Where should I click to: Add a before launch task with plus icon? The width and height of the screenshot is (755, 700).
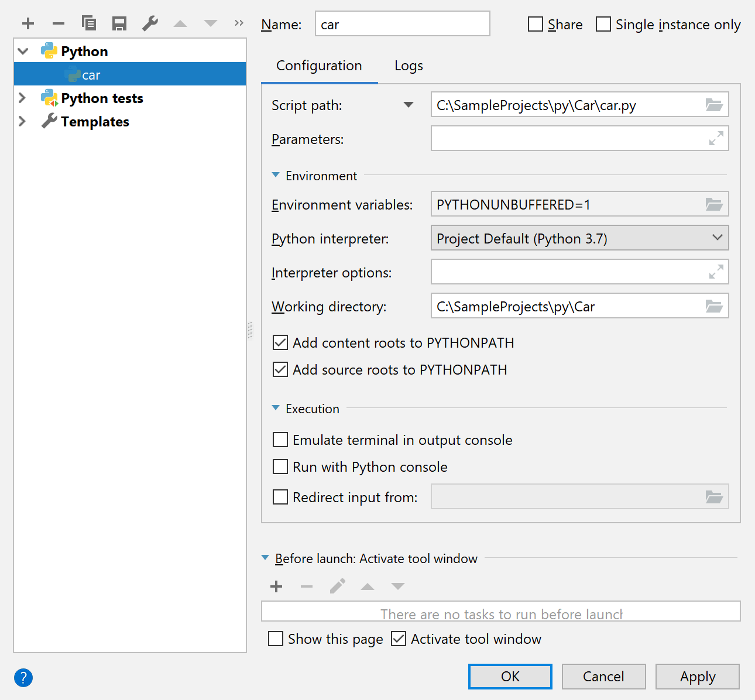[x=276, y=586]
